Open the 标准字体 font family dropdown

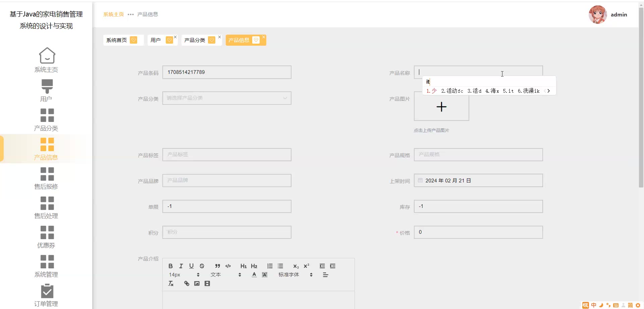click(295, 275)
